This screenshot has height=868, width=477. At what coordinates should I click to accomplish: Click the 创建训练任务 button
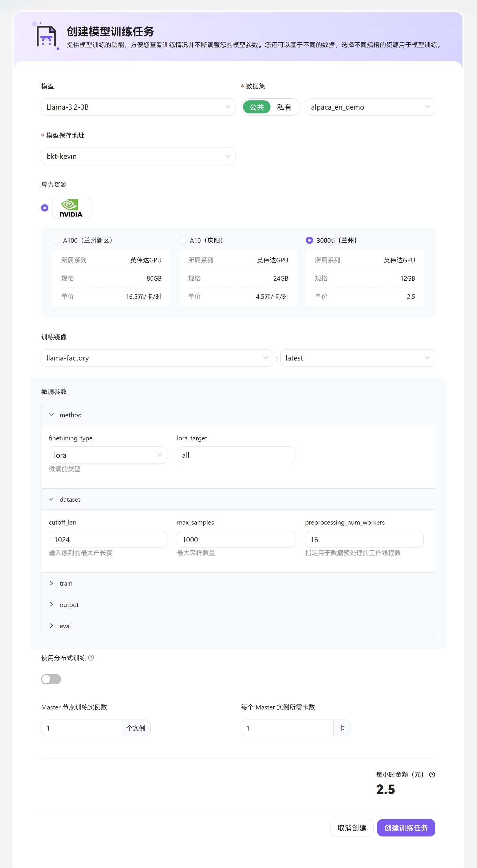[x=406, y=828]
